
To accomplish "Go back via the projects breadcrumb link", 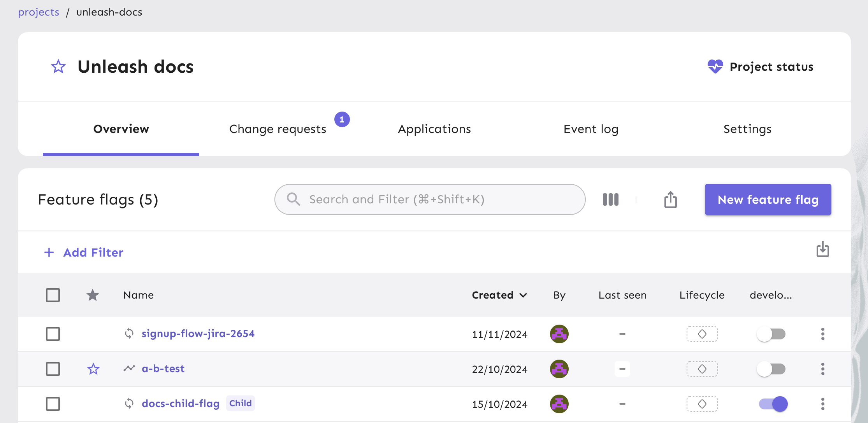I will click(x=38, y=12).
